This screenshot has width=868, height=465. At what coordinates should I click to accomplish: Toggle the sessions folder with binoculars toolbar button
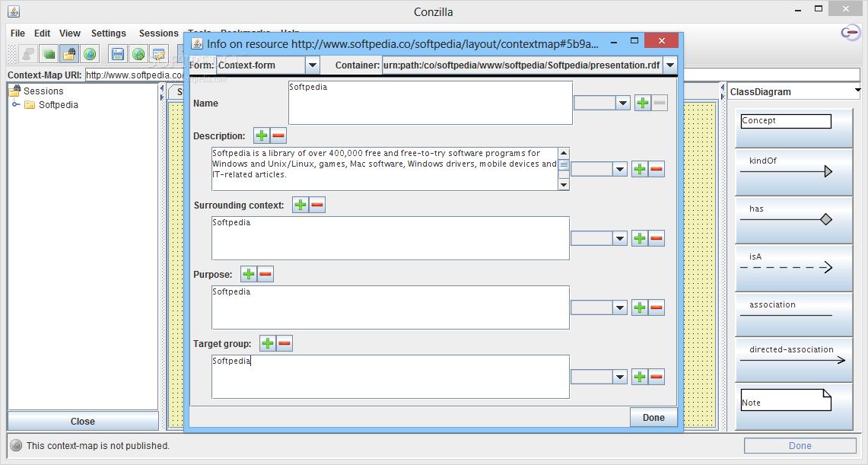[69, 54]
